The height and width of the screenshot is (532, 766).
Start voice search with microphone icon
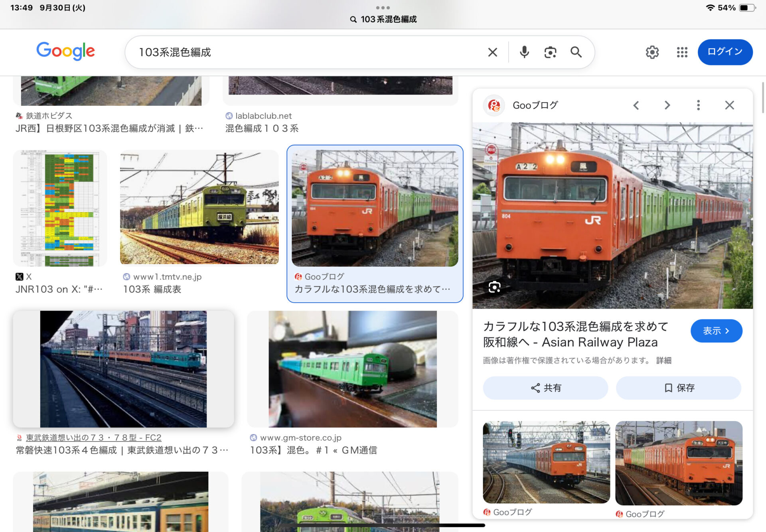click(524, 52)
